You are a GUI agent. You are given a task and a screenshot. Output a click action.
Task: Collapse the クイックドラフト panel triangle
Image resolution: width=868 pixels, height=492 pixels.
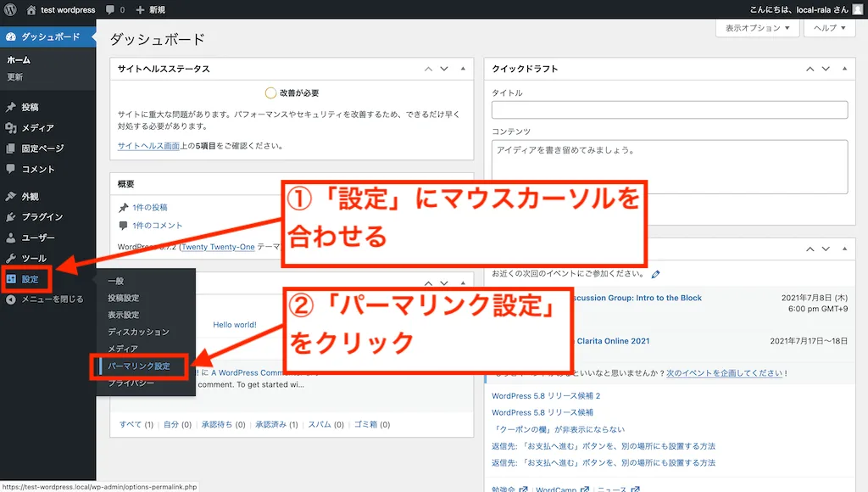click(844, 69)
